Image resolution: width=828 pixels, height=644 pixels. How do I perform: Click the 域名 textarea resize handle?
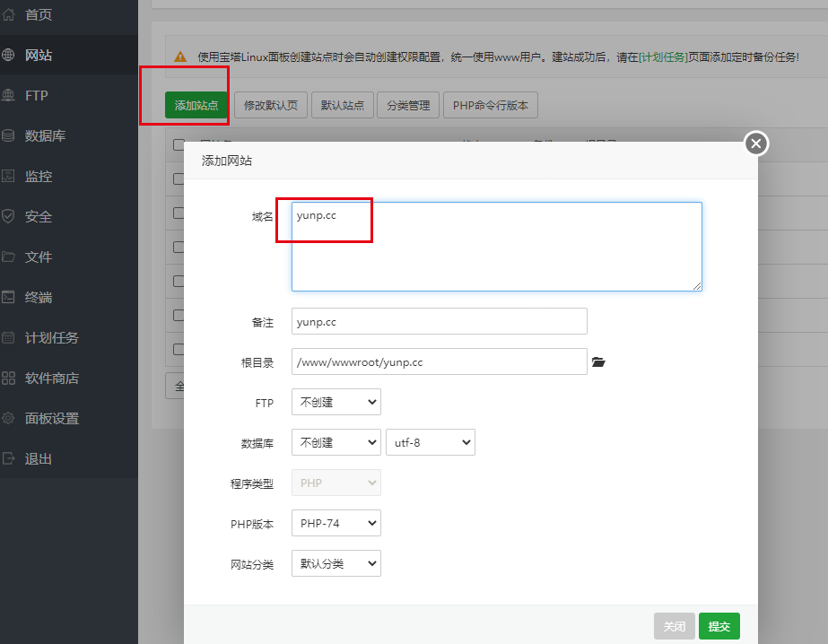tap(697, 286)
